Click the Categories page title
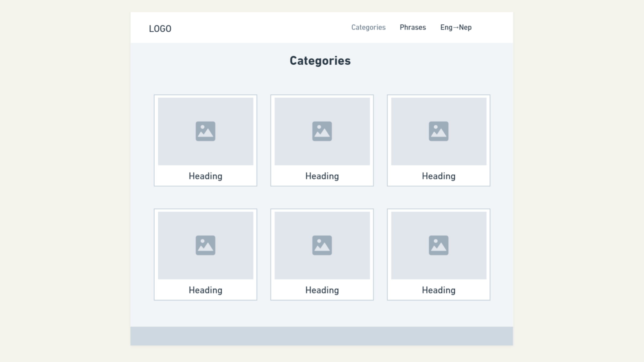This screenshot has width=644, height=362. tap(320, 61)
